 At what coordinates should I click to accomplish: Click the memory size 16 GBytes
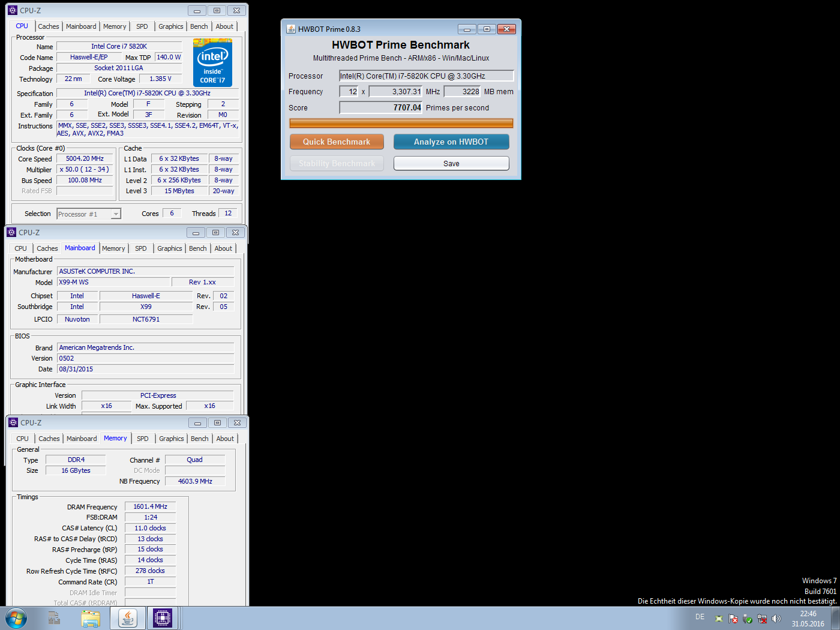click(76, 470)
